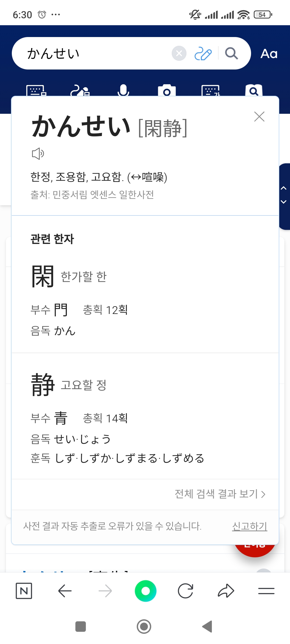This screenshot has height=644, width=290.
Task: Close the dictionary popup card
Action: click(259, 117)
